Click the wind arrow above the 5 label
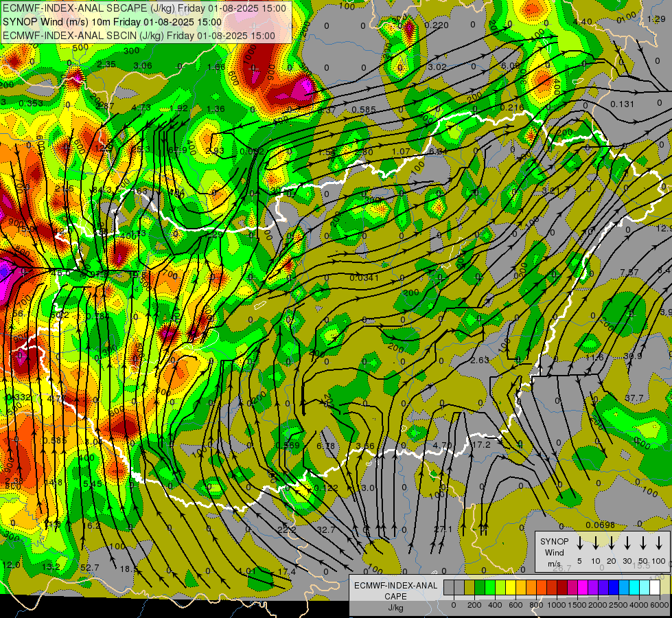This screenshot has height=618, width=672. [x=579, y=543]
